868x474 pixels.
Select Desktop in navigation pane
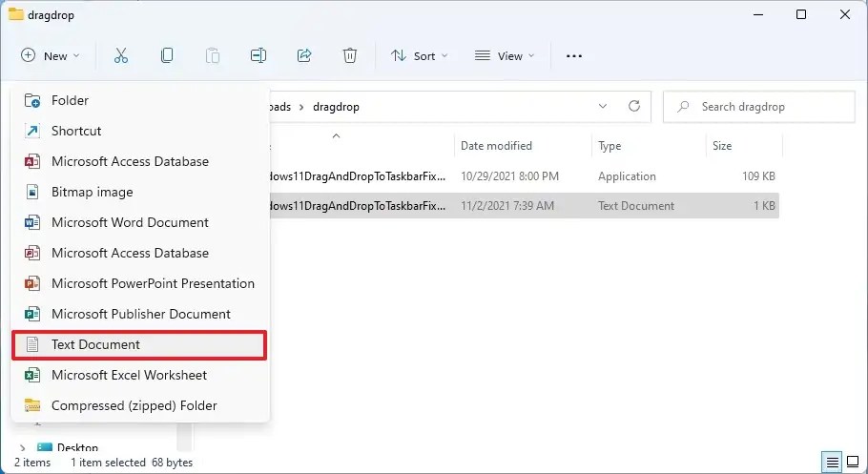point(77,447)
